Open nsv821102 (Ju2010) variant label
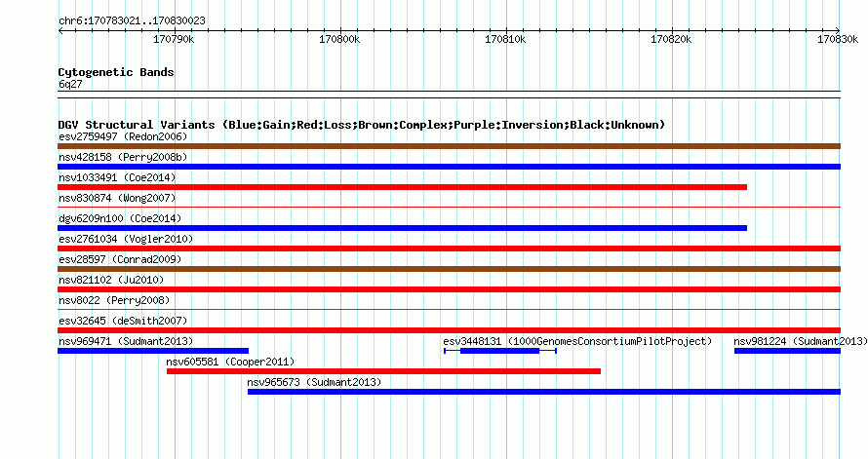868x459 pixels. point(111,280)
